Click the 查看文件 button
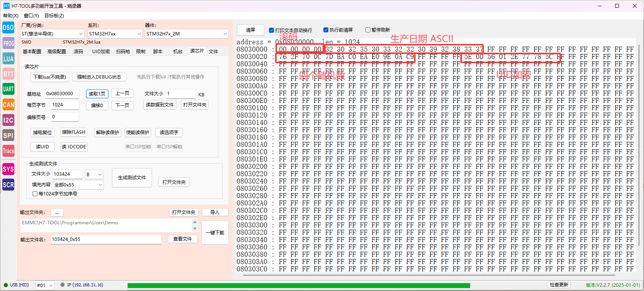This screenshot has height=291, width=644. coord(183,239)
